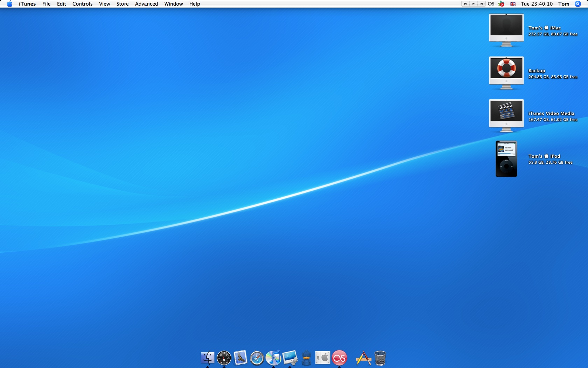Viewport: 588px width, 368px height.
Task: Click the iTunes Video Media label
Action: click(x=551, y=114)
